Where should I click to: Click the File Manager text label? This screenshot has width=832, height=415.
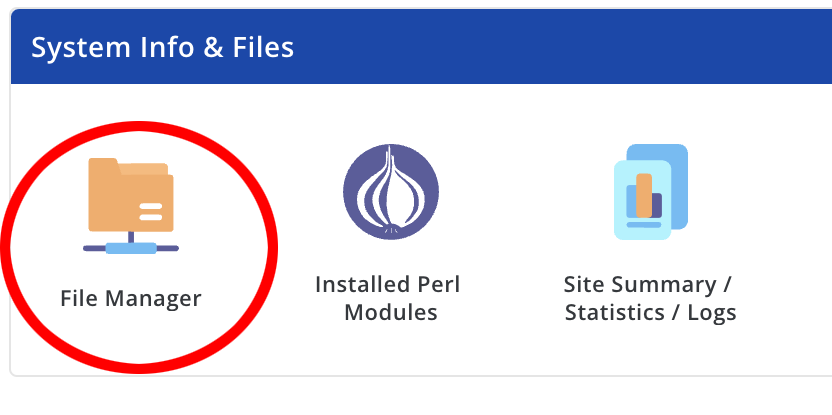tap(131, 298)
